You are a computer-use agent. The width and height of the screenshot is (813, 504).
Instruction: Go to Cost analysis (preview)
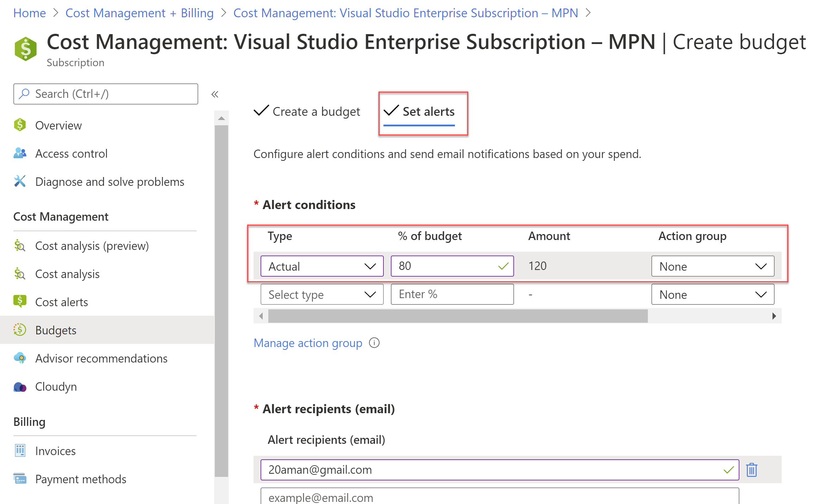tap(92, 246)
